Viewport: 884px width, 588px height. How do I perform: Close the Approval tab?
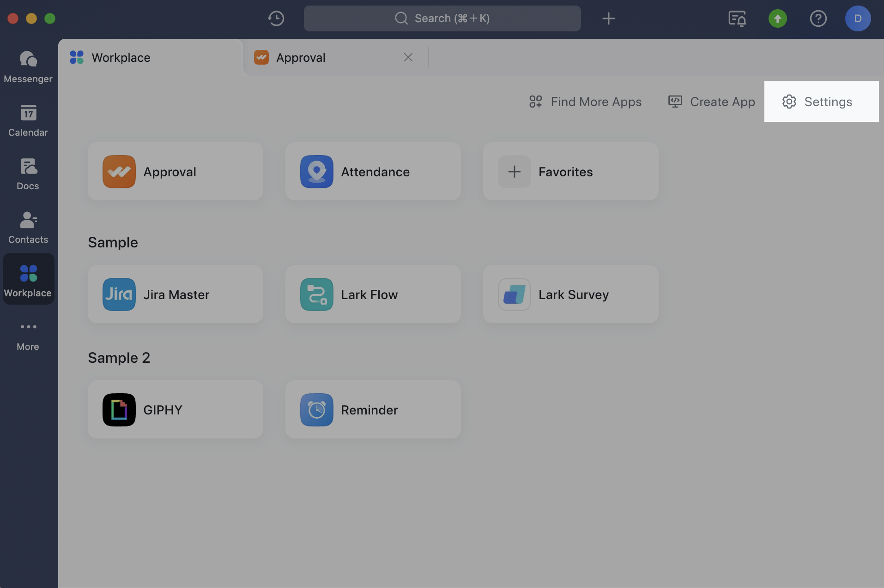(408, 57)
